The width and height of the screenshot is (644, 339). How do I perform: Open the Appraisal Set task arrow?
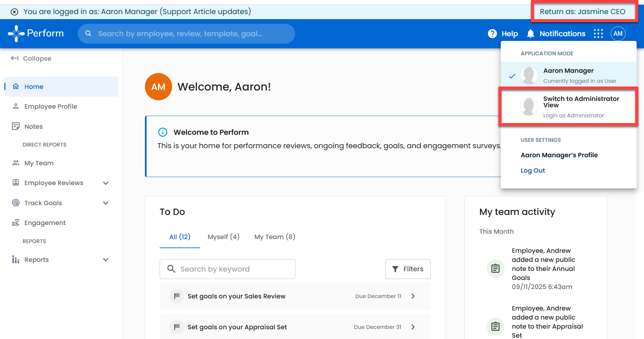pyautogui.click(x=413, y=327)
